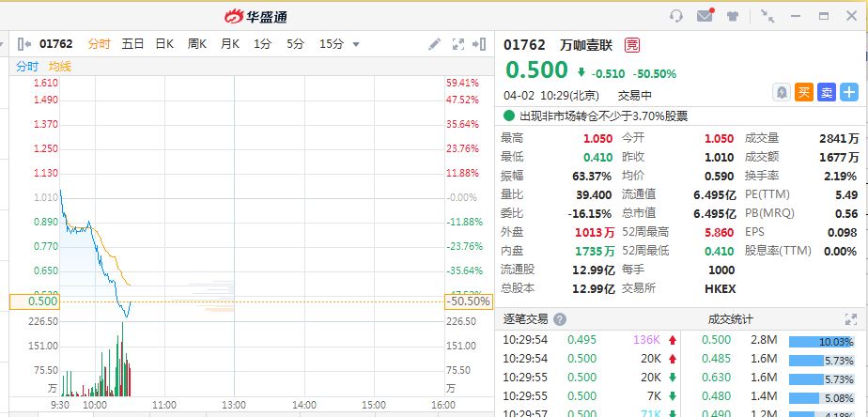
Task: Click the 14:00 time axis label
Action: point(304,405)
